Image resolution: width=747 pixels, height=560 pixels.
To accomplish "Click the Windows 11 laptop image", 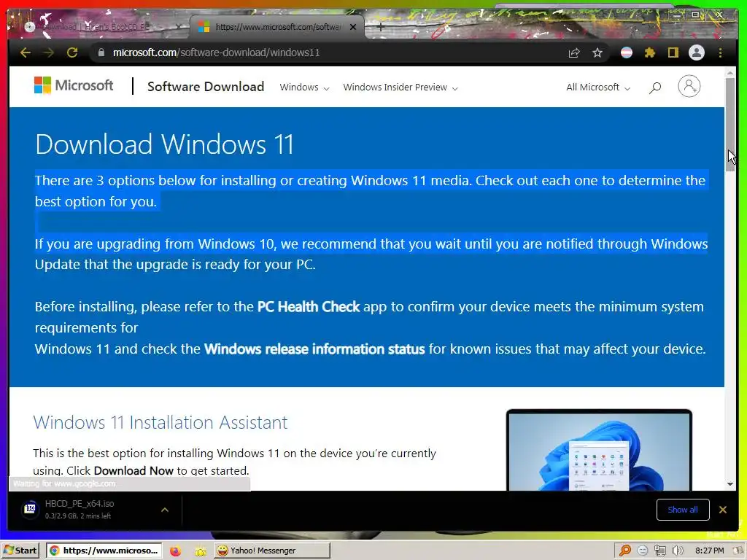I will (x=599, y=449).
